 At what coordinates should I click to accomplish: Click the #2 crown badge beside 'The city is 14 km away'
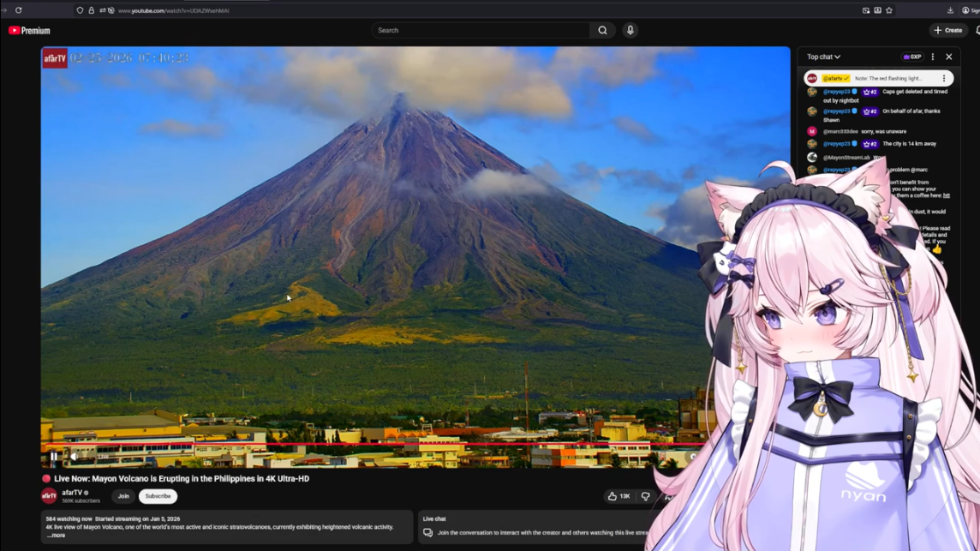869,144
